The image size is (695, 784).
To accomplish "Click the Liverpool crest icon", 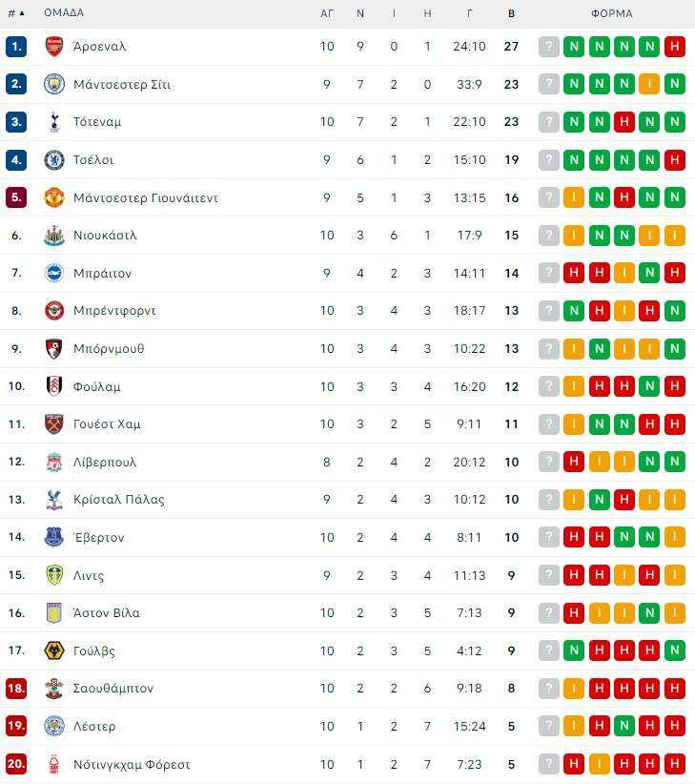I will 54,462.
